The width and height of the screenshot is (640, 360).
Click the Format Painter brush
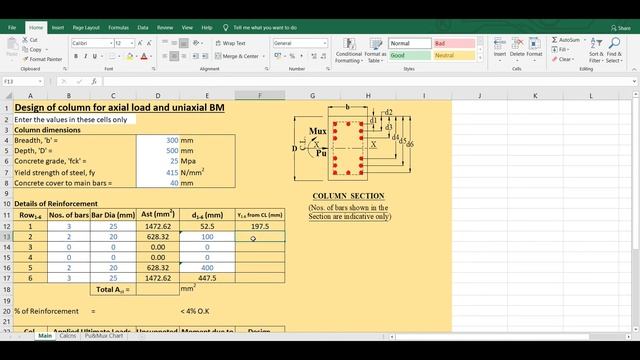25,59
